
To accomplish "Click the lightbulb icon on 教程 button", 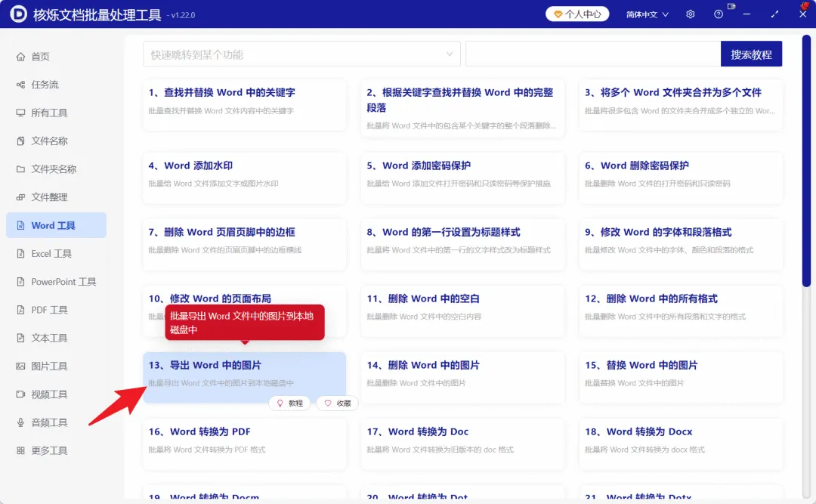I will [x=280, y=403].
